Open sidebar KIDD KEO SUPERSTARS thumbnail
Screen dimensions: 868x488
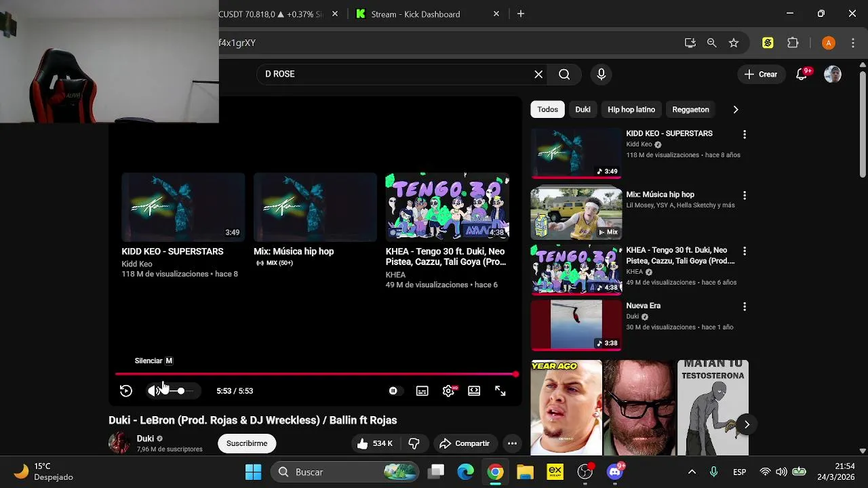(576, 153)
